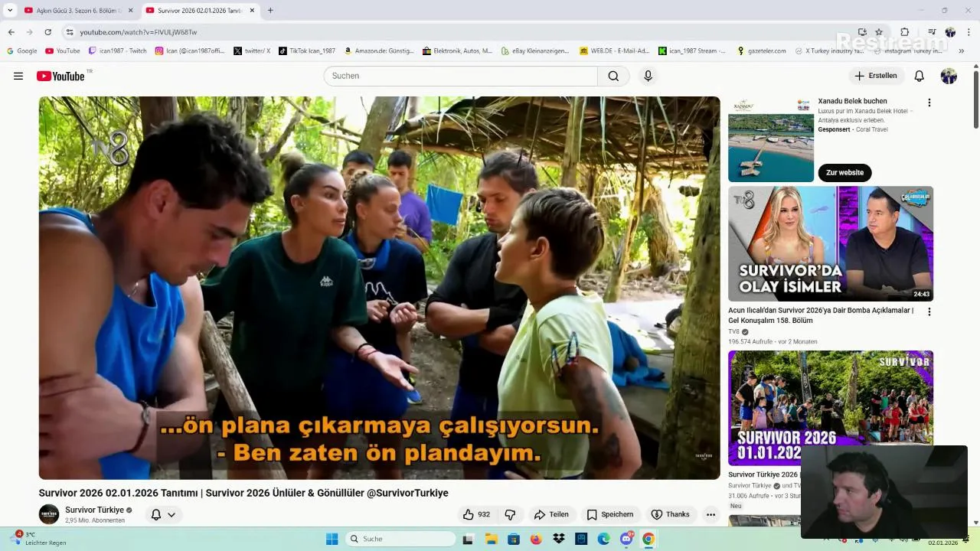Open Dropbox from the taskbar
The width and height of the screenshot is (980, 551).
click(x=559, y=539)
